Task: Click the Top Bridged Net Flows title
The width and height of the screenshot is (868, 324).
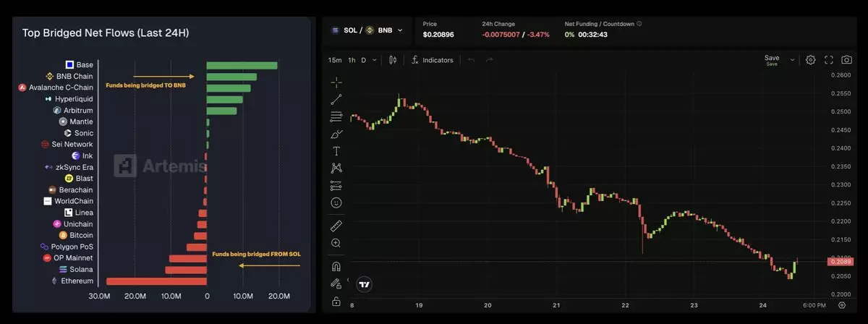Action: tap(106, 33)
